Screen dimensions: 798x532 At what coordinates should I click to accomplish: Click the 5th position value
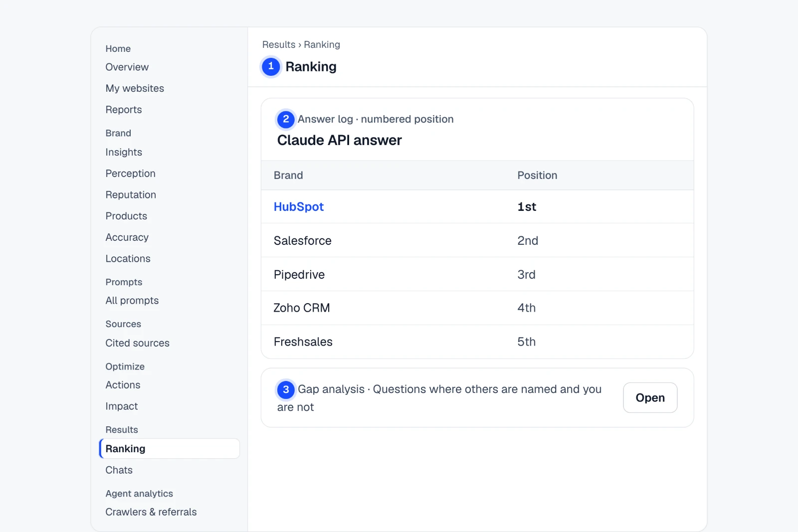point(526,342)
